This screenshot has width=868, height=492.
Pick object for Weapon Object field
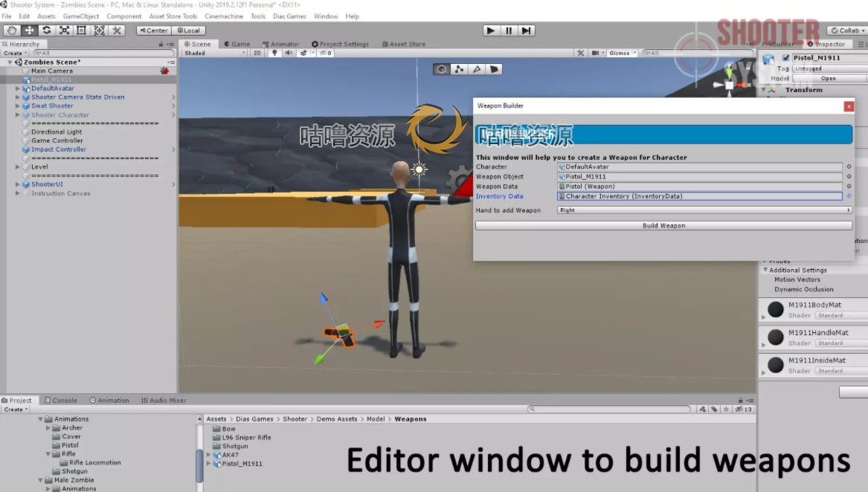click(849, 177)
